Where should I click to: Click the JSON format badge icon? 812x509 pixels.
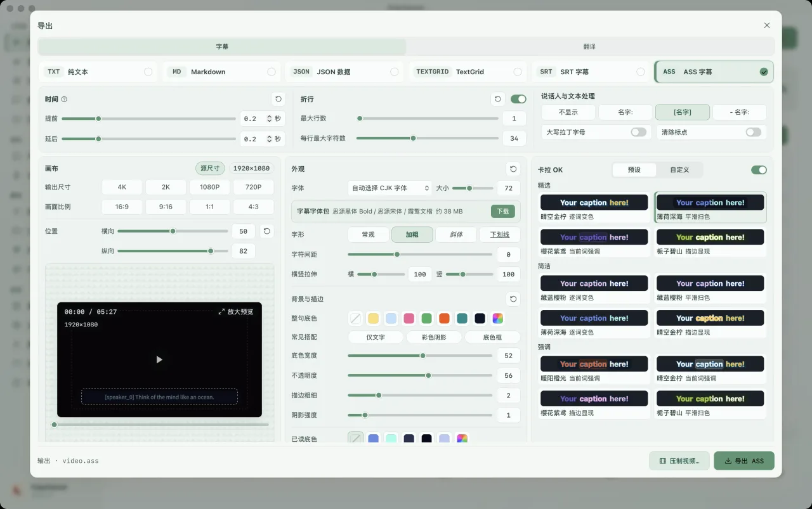click(301, 72)
